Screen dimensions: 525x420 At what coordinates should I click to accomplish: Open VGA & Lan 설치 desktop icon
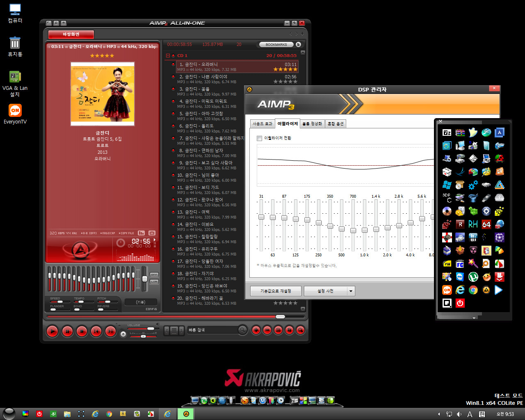pyautogui.click(x=15, y=83)
